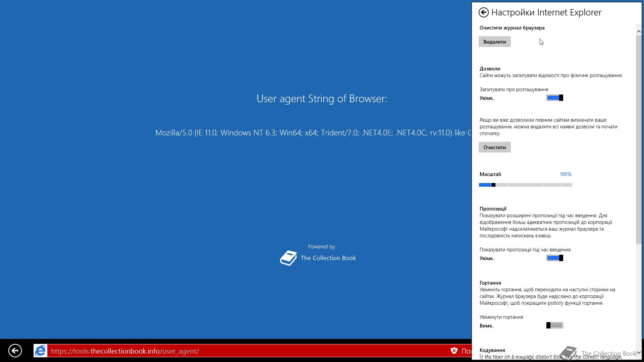The width and height of the screenshot is (644, 362).
Task: Click the Очистити button for location permissions
Action: coord(494,147)
